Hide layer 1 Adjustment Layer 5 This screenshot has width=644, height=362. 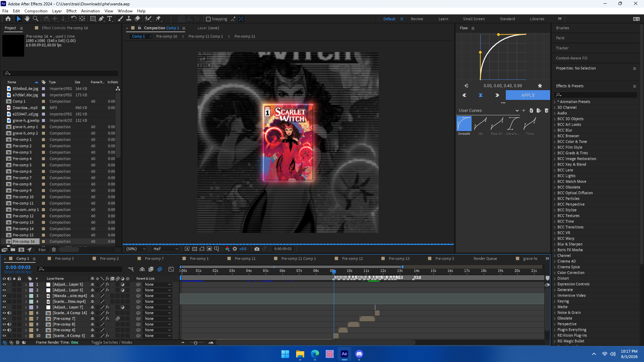coord(4,285)
